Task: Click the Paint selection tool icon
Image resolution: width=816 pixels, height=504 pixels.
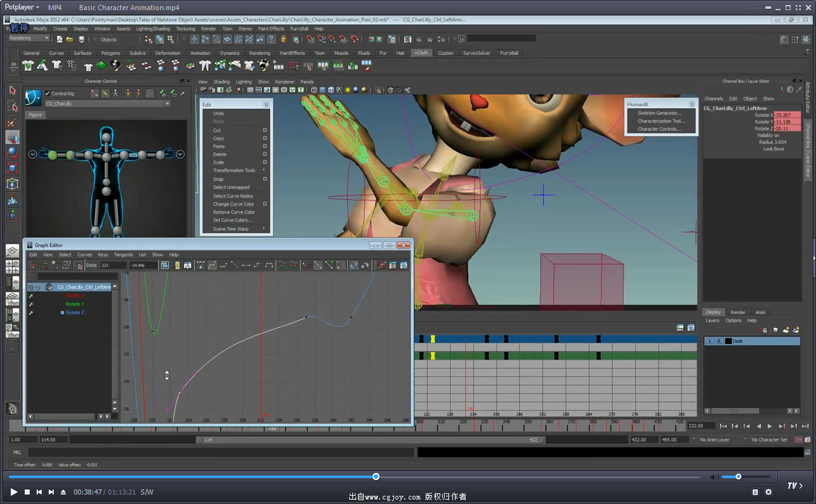Action: pos(12,121)
